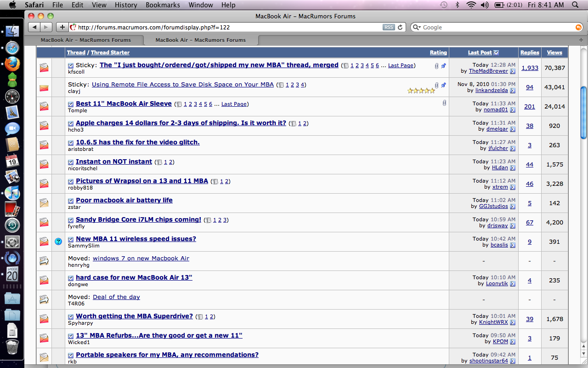The width and height of the screenshot is (588, 368).
Task: Open 'Pictures of Wrapsol on a 13 and 11 MBA'
Action: pyautogui.click(x=142, y=181)
